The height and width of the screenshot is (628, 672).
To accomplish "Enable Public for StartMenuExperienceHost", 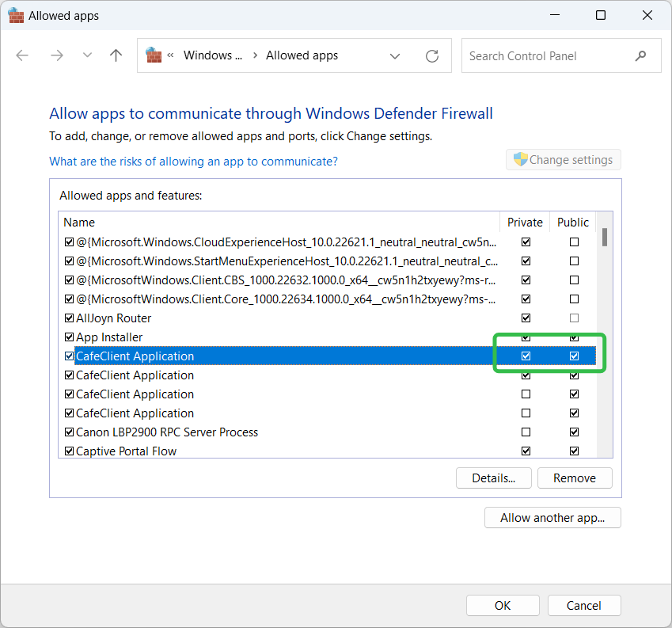I will 575,261.
